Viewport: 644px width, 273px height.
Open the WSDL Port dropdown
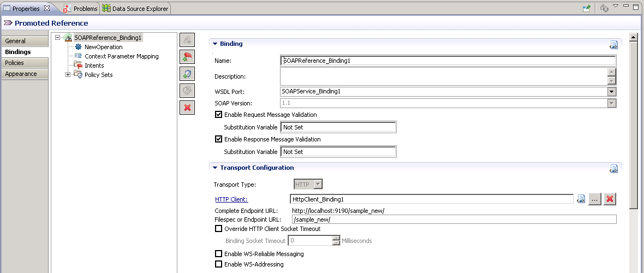(x=611, y=92)
